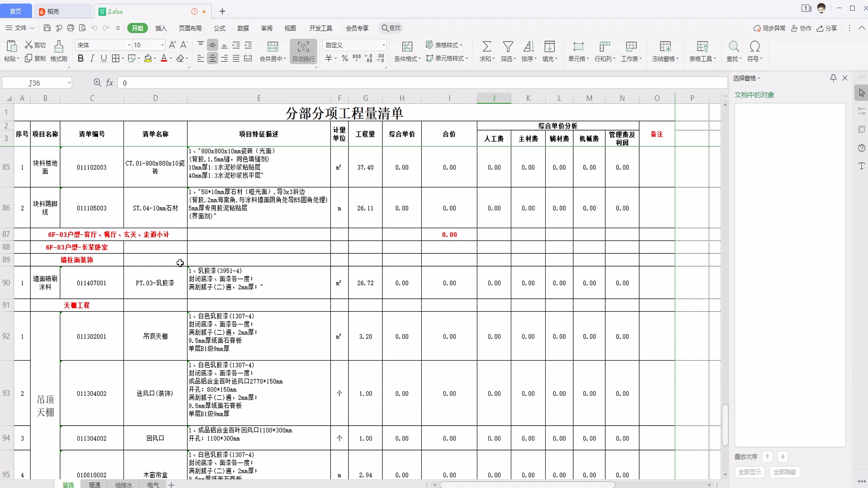This screenshot has width=868, height=488.
Task: Open the Filter funnel tool
Action: click(x=508, y=47)
